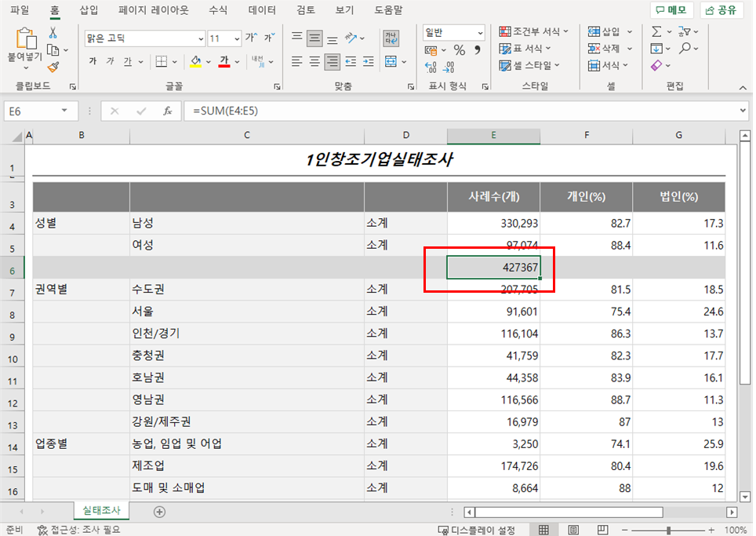756x536 pixels.
Task: Click the increase decimal icon
Action: (431, 67)
